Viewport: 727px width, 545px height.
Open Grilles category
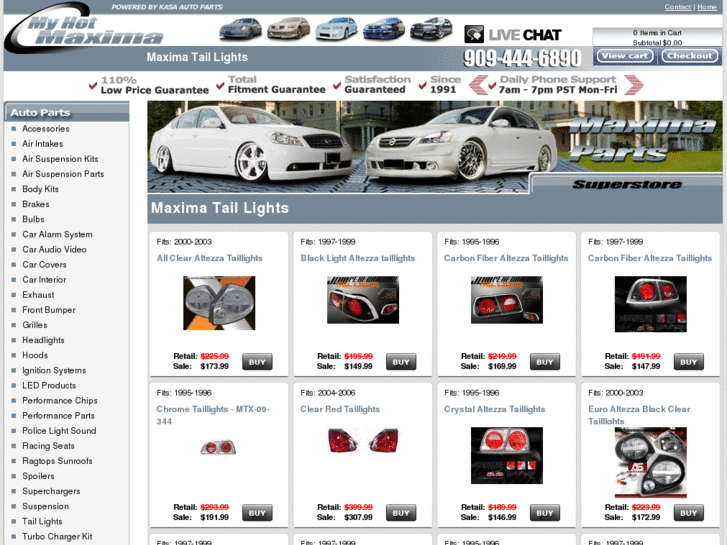35,325
